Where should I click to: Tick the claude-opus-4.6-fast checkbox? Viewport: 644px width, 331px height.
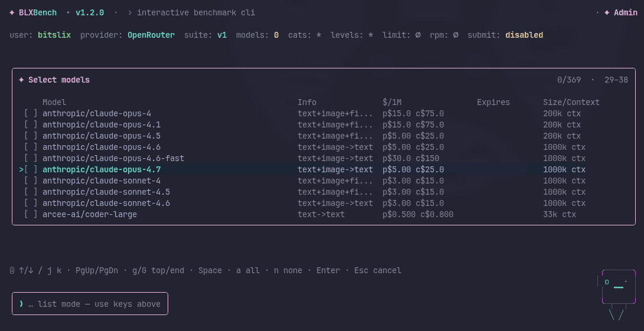coord(31,159)
